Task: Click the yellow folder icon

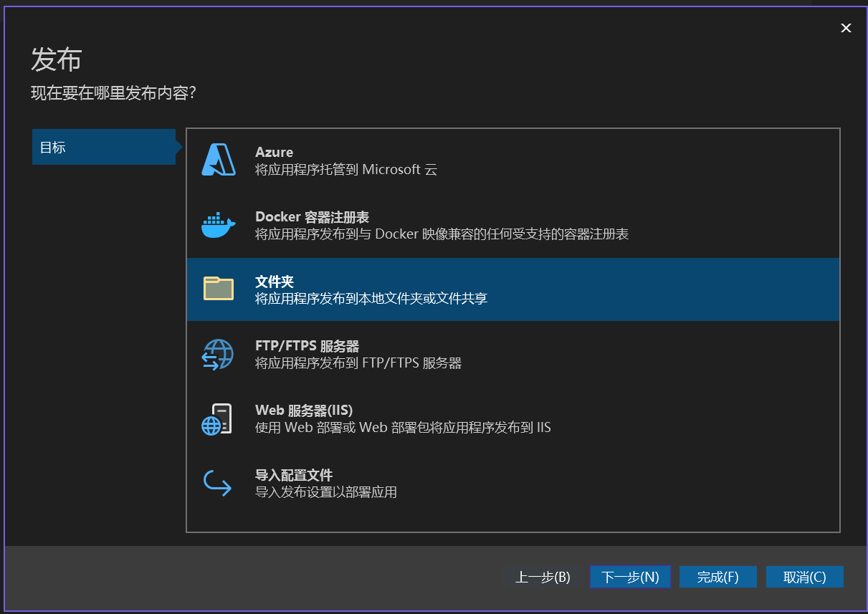Action: [219, 289]
